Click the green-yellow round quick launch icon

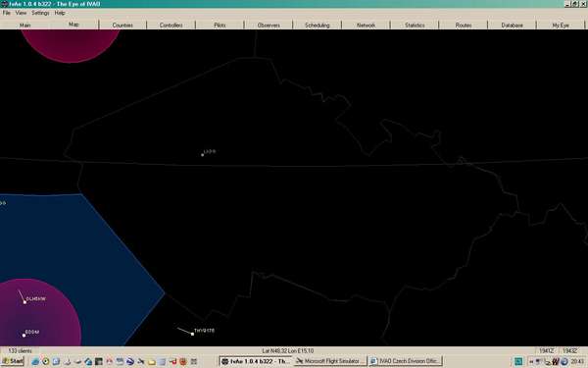click(x=46, y=361)
